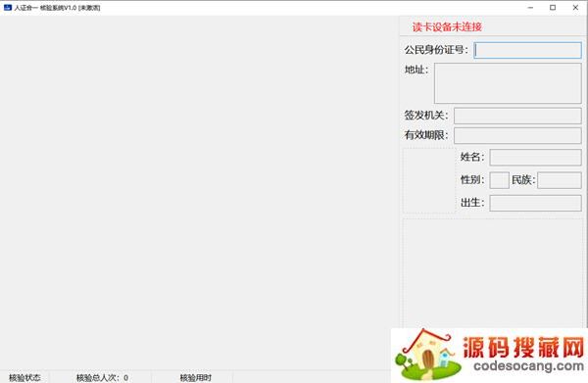Image resolution: width=588 pixels, height=383 pixels.
Task: Click the 姓名 name field
Action: click(535, 158)
